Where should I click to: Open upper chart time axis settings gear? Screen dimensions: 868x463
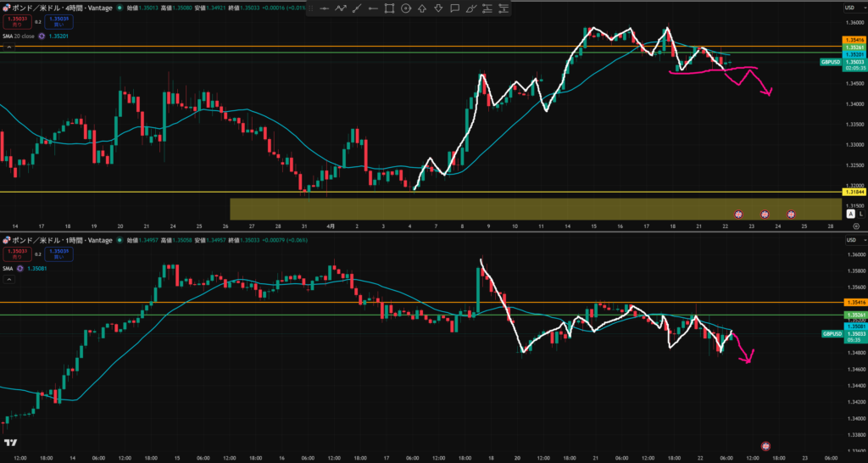855,227
